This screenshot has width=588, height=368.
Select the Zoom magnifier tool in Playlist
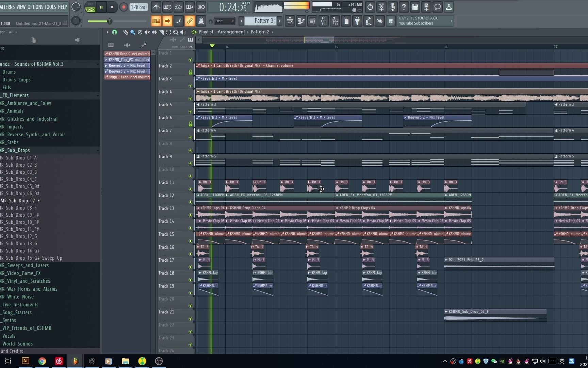(176, 32)
